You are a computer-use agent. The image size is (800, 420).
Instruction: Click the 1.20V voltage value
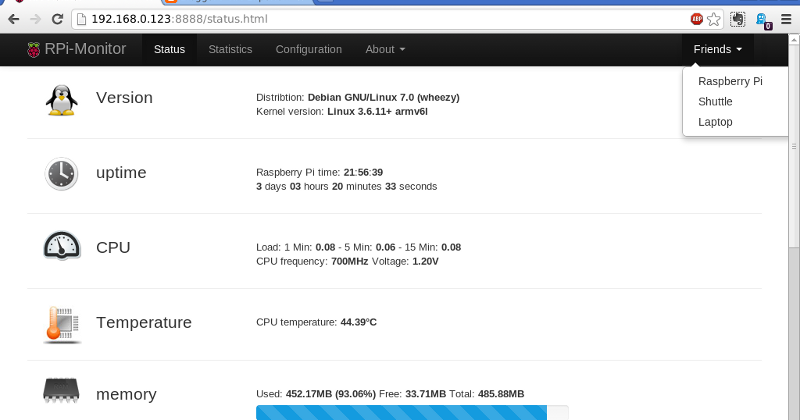425,262
